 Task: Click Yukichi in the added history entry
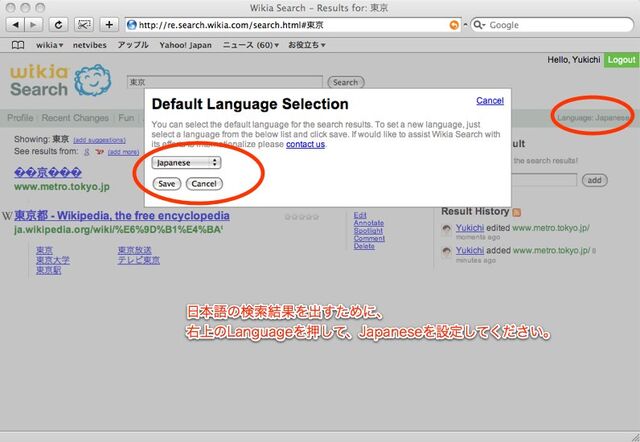pyautogui.click(x=470, y=250)
